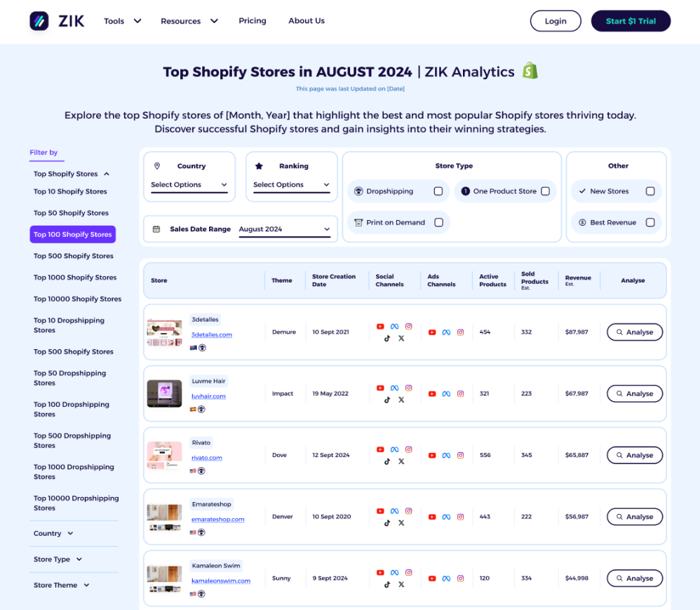Select Top 50 Shopify Stores in sidebar
The height and width of the screenshot is (610, 700).
[71, 213]
